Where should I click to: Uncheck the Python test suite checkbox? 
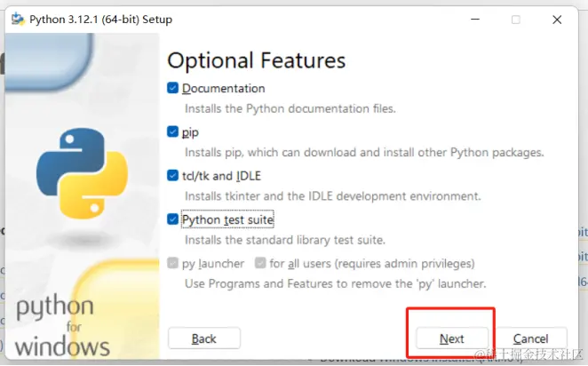[172, 219]
